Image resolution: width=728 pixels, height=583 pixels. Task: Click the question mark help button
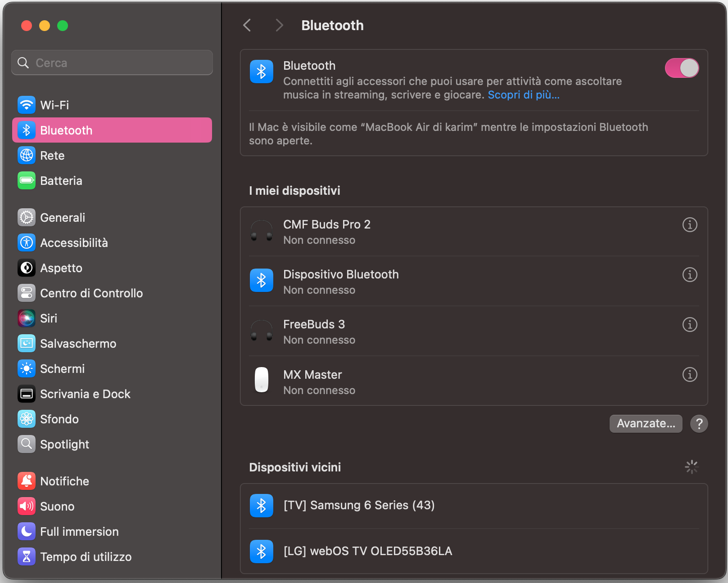point(699,424)
